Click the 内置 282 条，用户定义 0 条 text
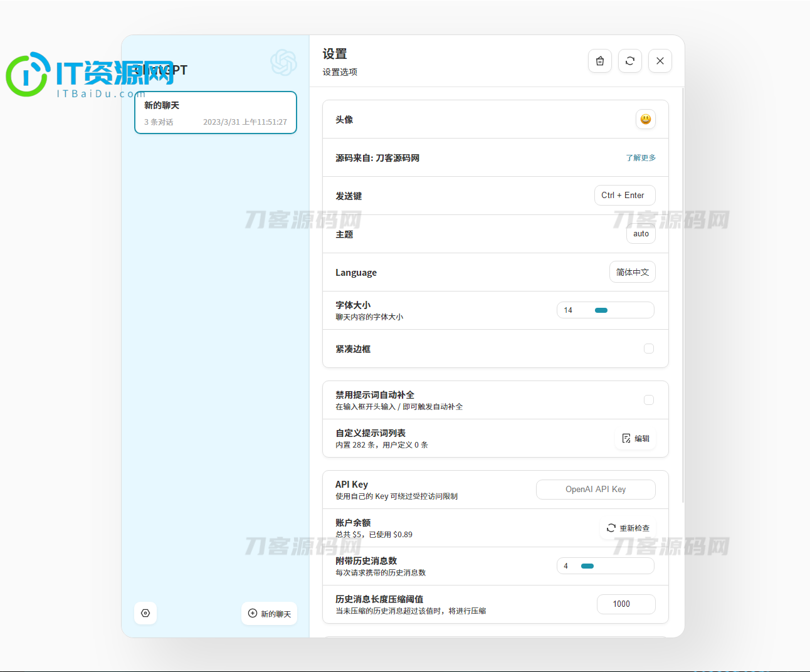Viewport: 810px width, 672px height. tap(382, 445)
